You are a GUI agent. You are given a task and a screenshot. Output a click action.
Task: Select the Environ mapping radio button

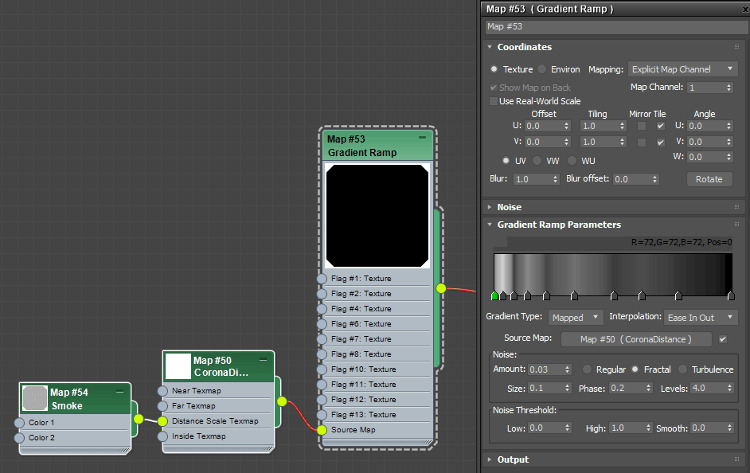(543, 69)
